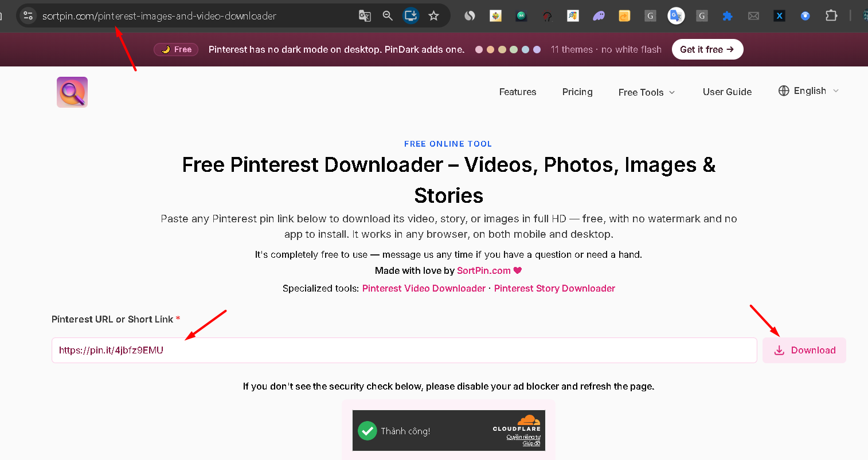Click the install app icon in address bar
Viewport: 868px width, 460px height.
pyautogui.click(x=410, y=15)
